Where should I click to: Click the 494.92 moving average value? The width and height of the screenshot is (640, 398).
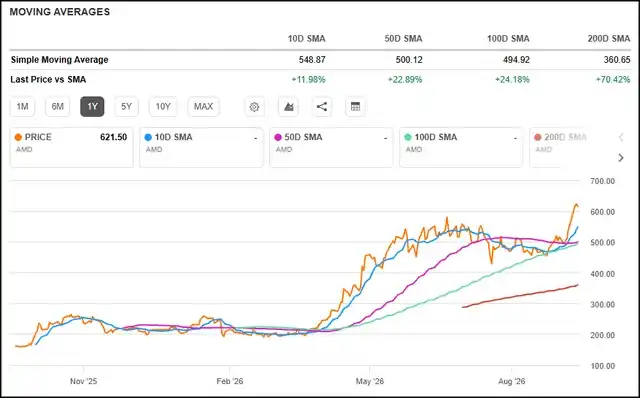point(516,60)
